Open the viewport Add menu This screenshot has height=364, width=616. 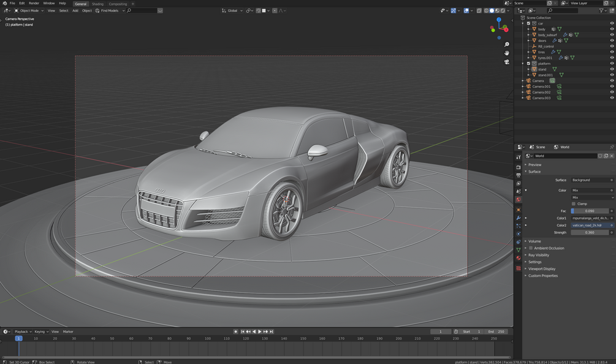[75, 10]
